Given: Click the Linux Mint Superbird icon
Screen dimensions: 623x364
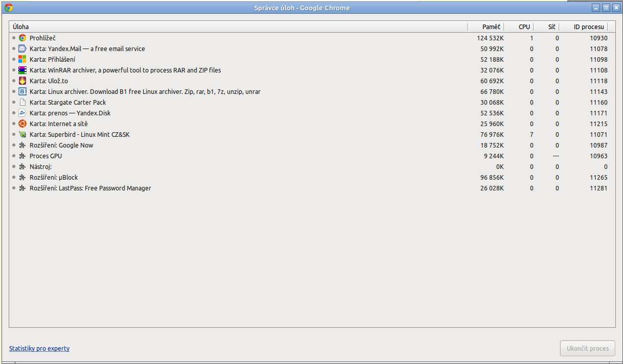Looking at the screenshot, I should coord(22,134).
